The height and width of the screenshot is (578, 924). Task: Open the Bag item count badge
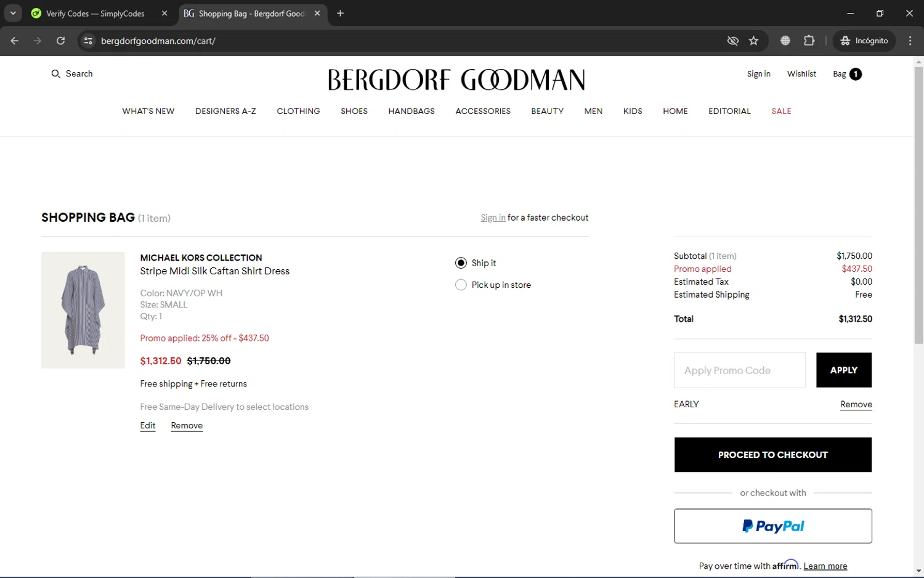(856, 74)
